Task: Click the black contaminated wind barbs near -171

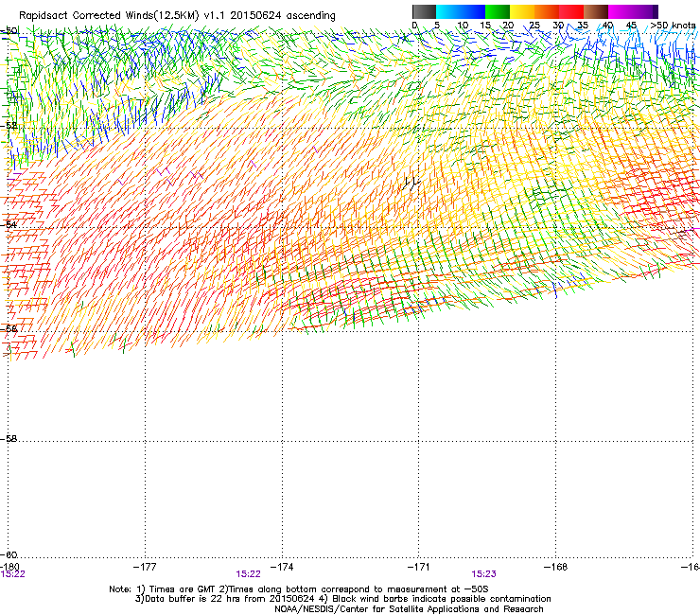Action: click(x=411, y=183)
